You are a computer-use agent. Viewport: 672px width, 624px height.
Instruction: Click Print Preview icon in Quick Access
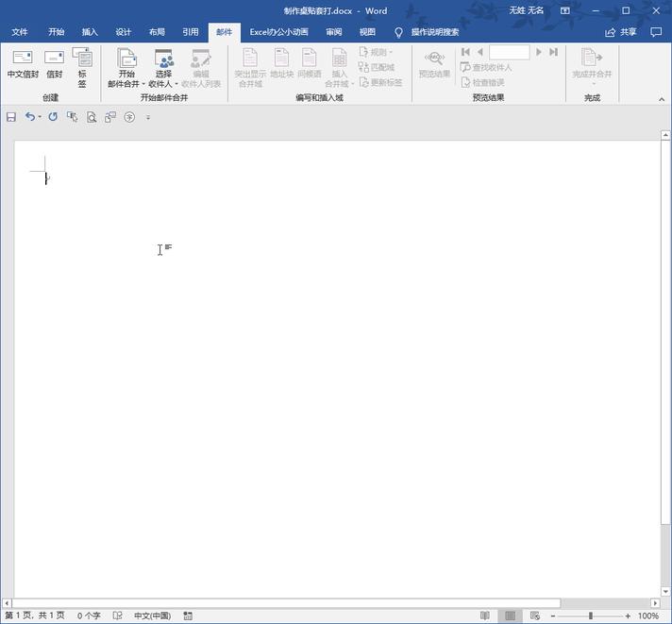click(x=92, y=117)
